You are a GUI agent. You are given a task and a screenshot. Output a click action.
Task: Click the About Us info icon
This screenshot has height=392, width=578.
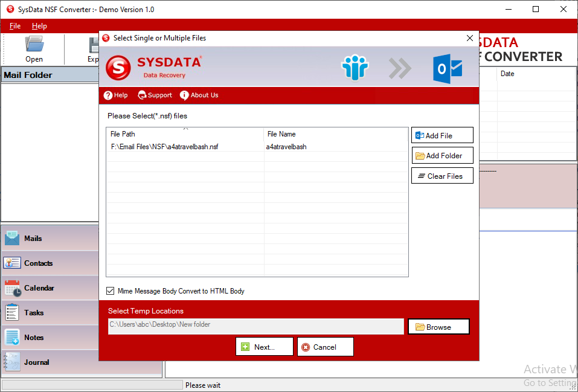pyautogui.click(x=184, y=95)
